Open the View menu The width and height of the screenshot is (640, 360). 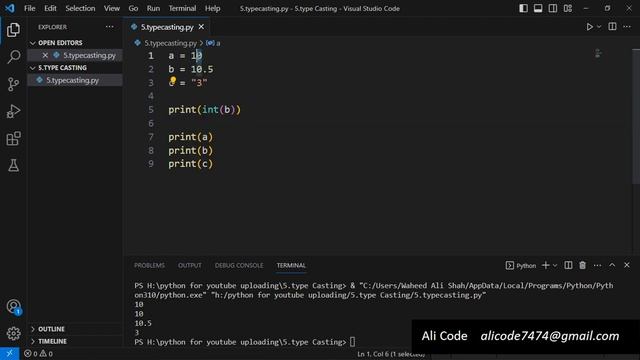click(111, 8)
